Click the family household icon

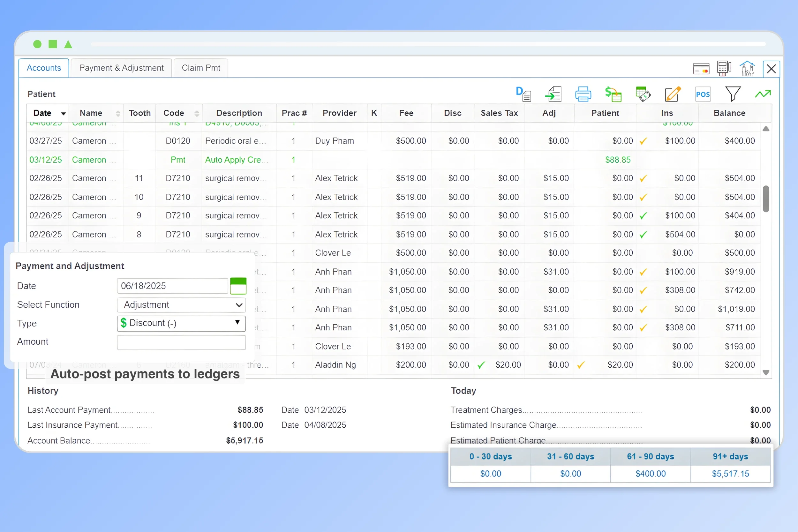pos(747,69)
